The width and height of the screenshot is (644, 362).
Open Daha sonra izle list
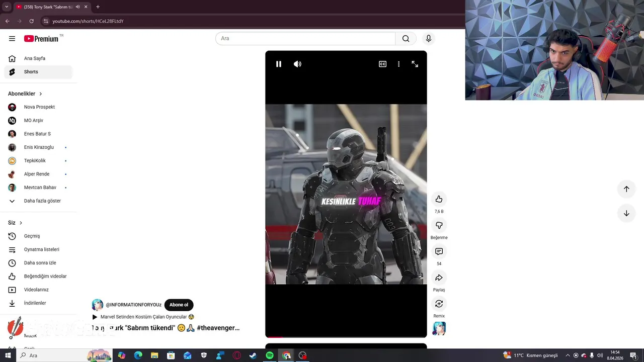pyautogui.click(x=38, y=263)
